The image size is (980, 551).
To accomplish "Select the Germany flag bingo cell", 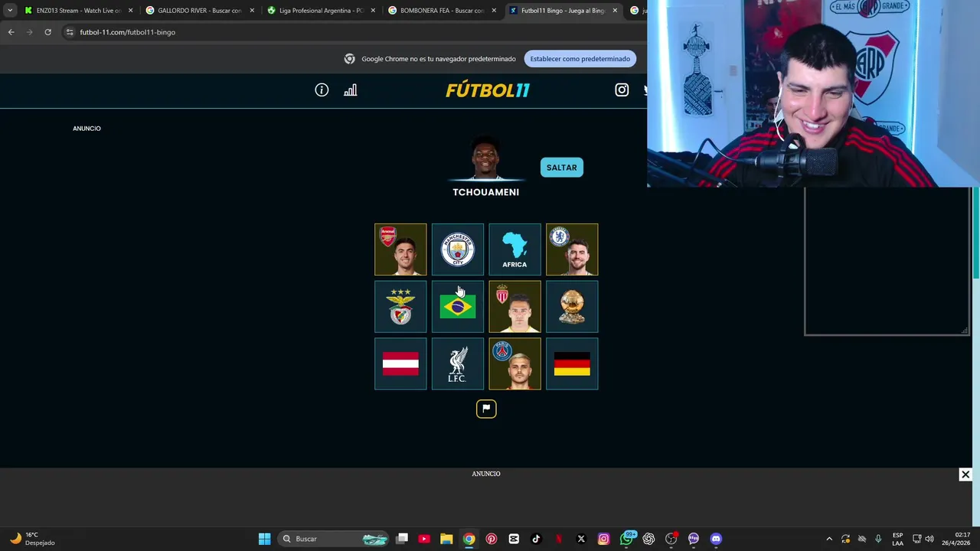I will click(572, 364).
